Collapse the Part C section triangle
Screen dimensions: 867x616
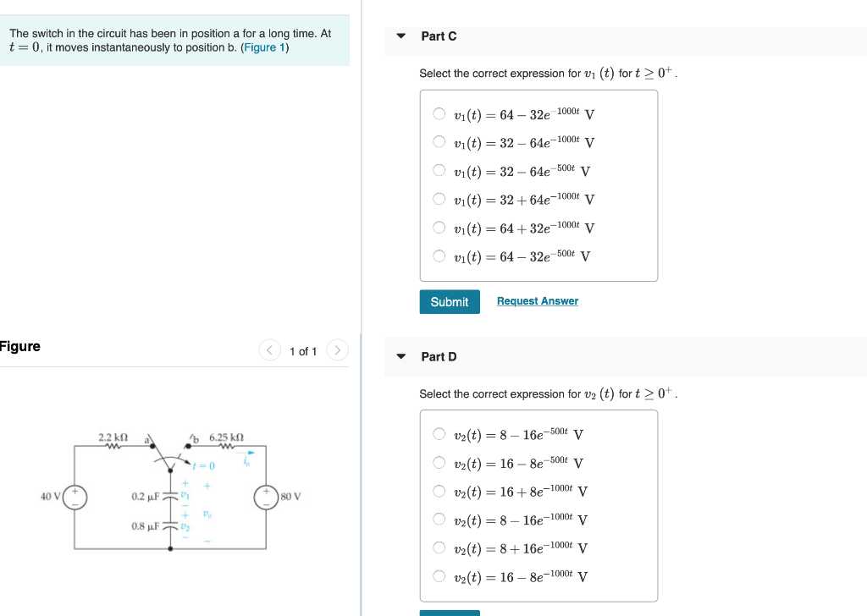tap(400, 36)
